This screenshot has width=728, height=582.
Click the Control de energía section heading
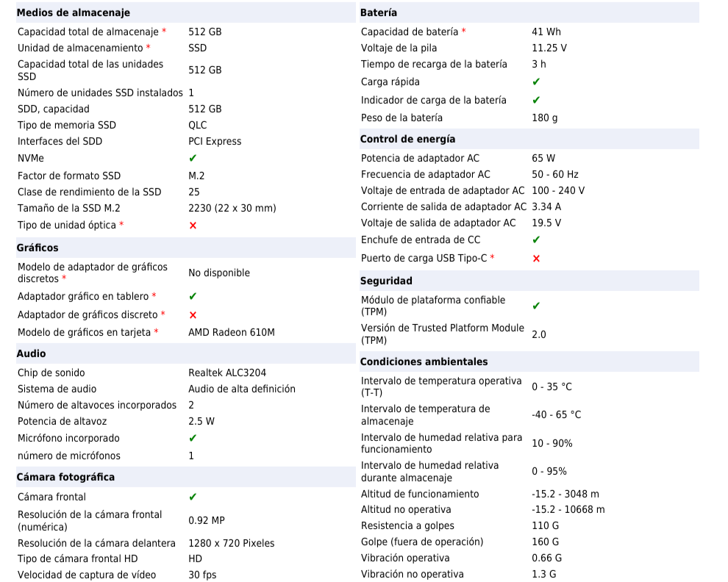(407, 139)
